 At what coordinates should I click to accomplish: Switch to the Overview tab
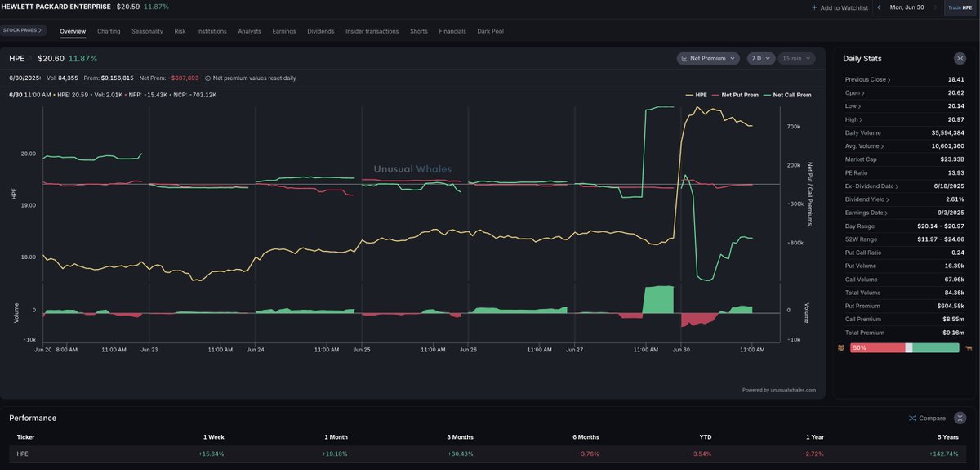coord(73,31)
